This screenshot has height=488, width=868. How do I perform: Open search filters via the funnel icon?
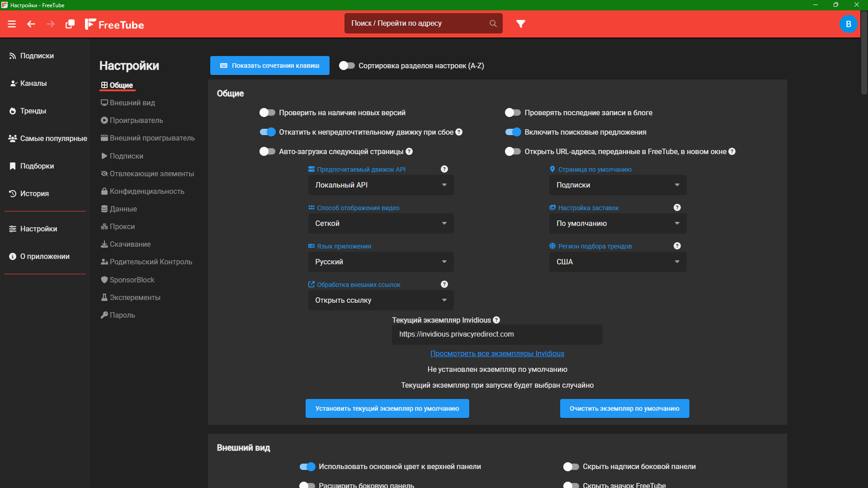(521, 23)
